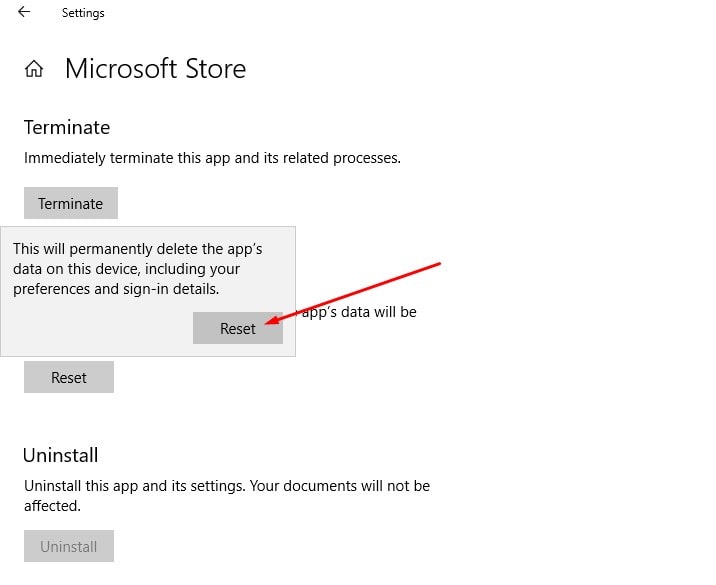Click 'Your documents will not be affected' text
The width and height of the screenshot is (716, 585).
coord(341,486)
